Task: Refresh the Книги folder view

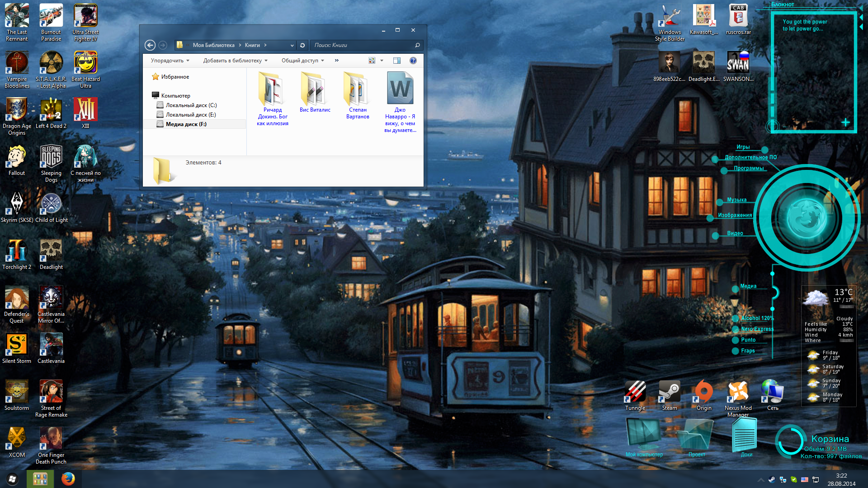Action: pos(302,45)
